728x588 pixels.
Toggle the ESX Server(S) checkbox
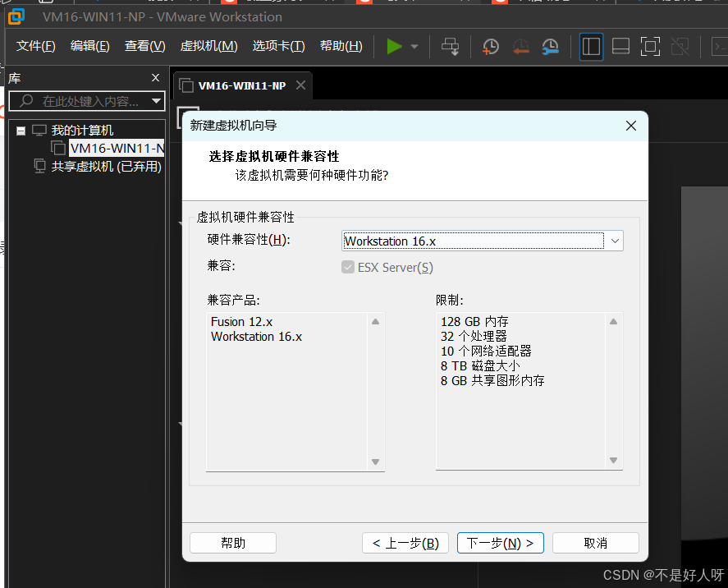tap(348, 267)
